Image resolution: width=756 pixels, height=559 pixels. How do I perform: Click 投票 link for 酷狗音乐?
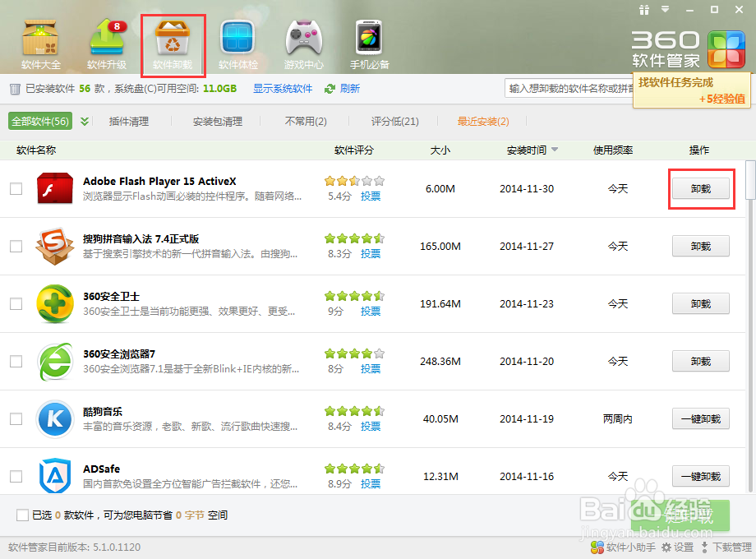tap(371, 426)
